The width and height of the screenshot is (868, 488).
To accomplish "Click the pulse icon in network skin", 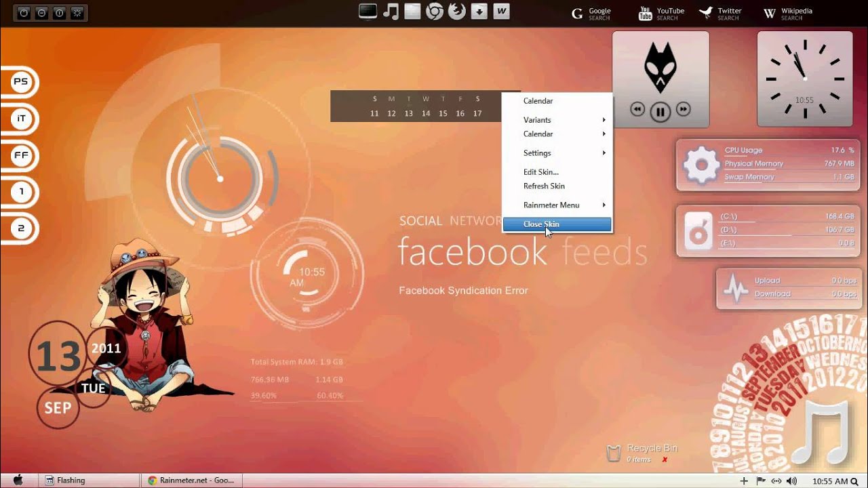I will click(x=735, y=287).
